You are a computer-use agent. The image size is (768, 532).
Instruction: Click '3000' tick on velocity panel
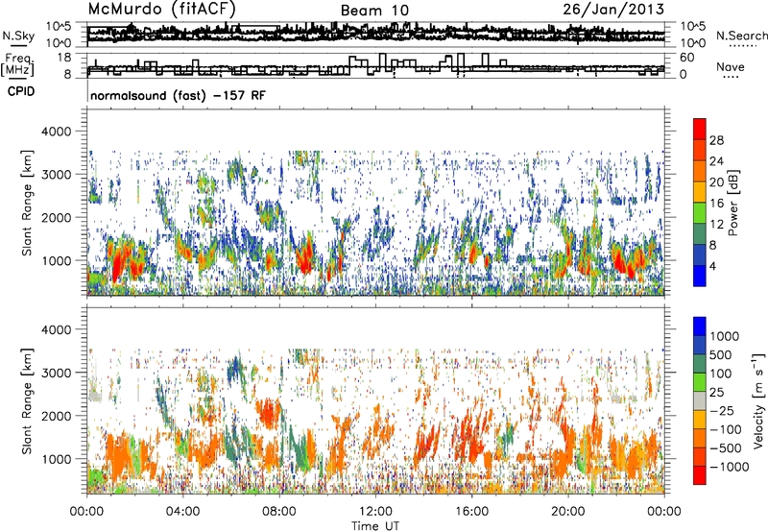point(59,373)
